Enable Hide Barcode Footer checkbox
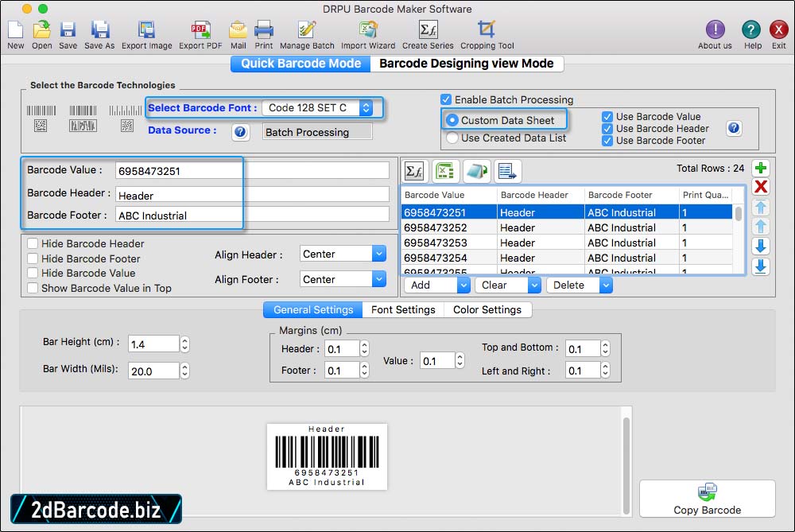Image resolution: width=795 pixels, height=532 pixels. [x=33, y=258]
